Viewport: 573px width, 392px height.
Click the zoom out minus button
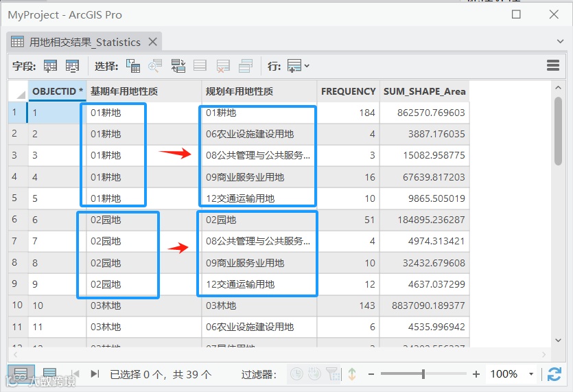click(x=371, y=374)
